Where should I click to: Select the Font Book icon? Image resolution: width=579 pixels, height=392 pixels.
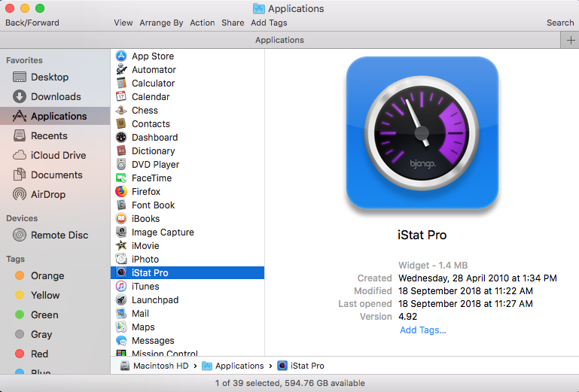(x=121, y=205)
